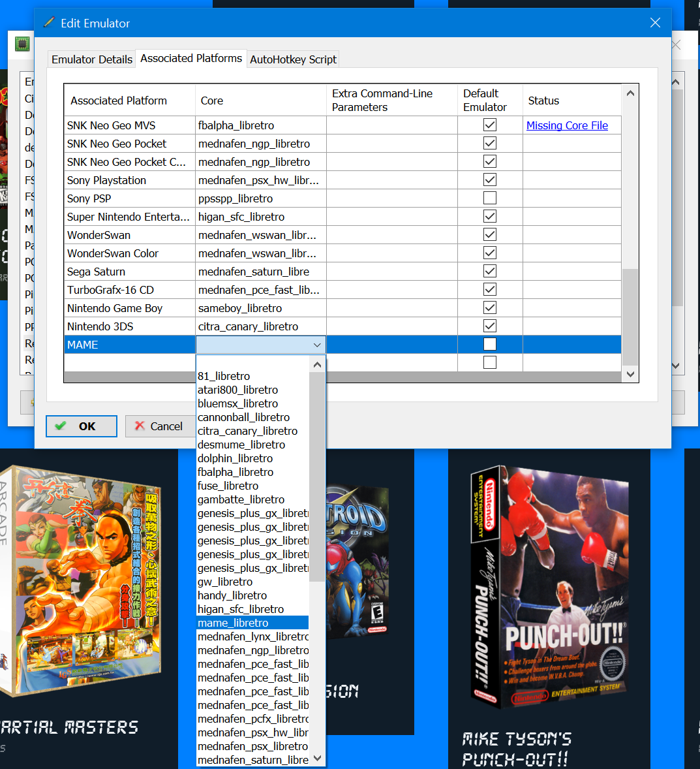
Task: Toggle Default Emulator for Sony Playstation
Action: (490, 180)
